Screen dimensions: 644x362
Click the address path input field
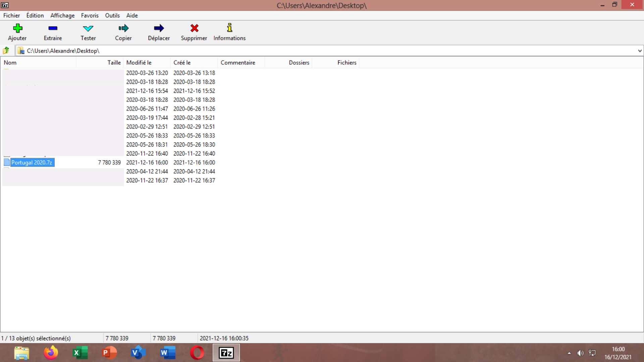click(x=302, y=51)
